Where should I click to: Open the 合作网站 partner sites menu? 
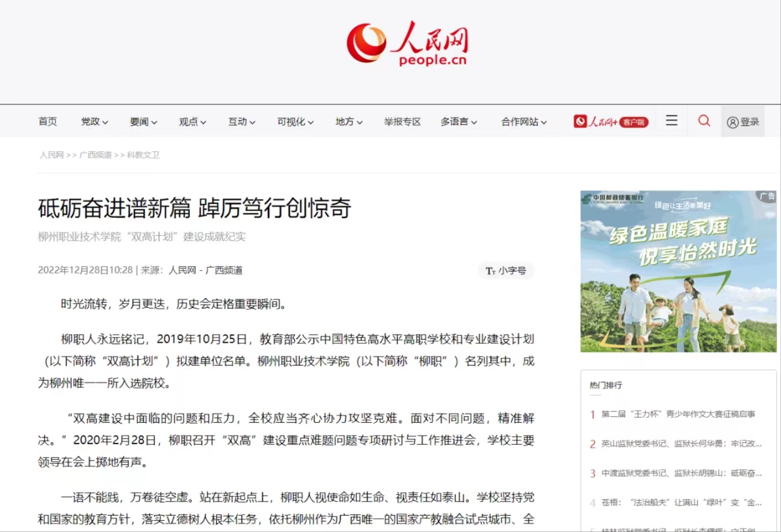click(524, 122)
